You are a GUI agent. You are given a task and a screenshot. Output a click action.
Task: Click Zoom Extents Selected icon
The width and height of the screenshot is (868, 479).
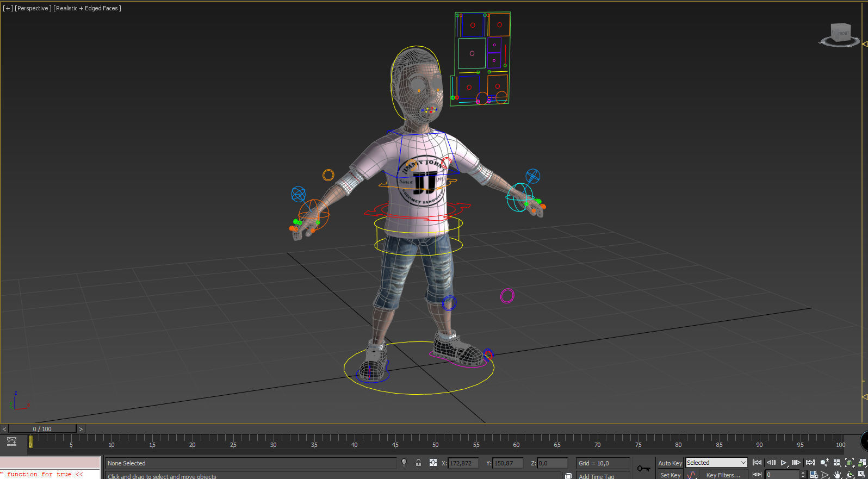click(x=850, y=463)
